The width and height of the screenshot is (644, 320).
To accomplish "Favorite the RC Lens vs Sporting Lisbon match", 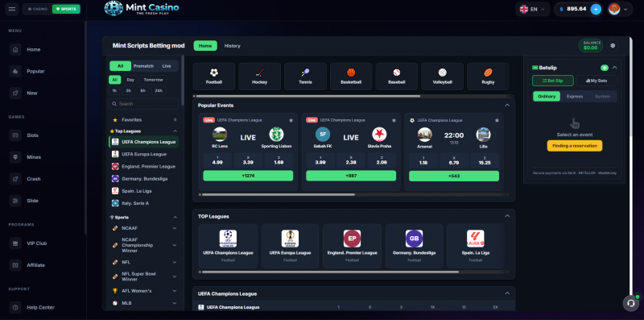I will point(291,121).
